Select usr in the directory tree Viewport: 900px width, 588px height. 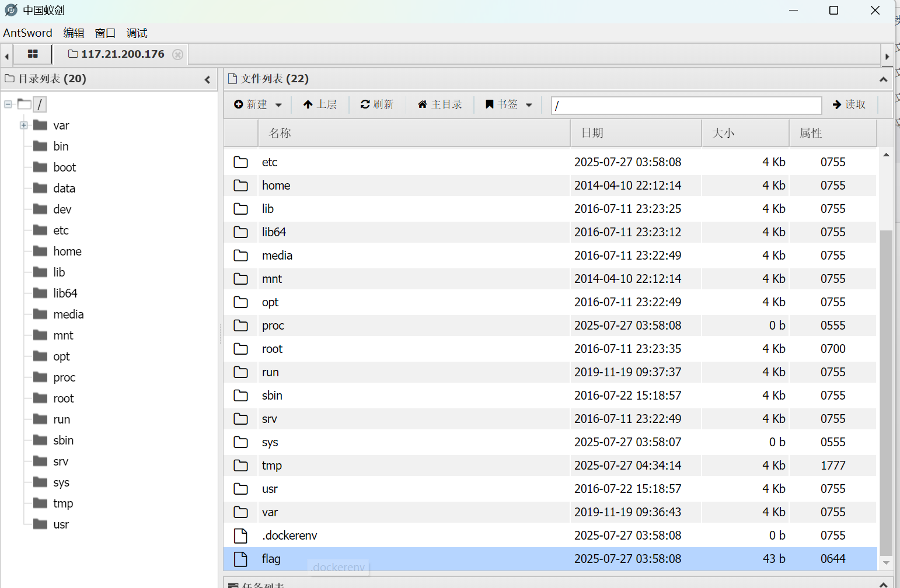click(61, 524)
